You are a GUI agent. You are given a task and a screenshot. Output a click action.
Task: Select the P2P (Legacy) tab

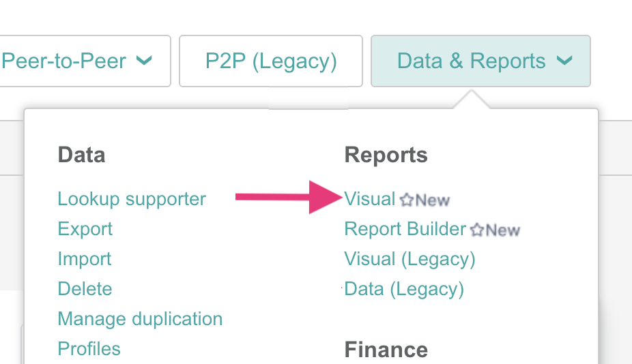271,61
